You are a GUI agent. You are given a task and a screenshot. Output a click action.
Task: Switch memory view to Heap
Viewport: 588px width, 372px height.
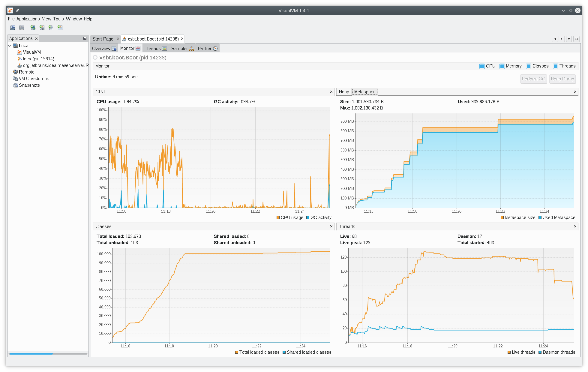click(x=344, y=92)
